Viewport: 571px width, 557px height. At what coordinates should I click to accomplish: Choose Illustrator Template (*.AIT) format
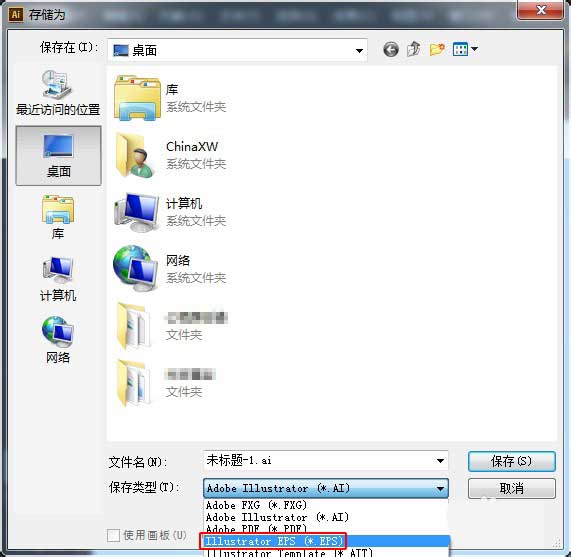326,552
